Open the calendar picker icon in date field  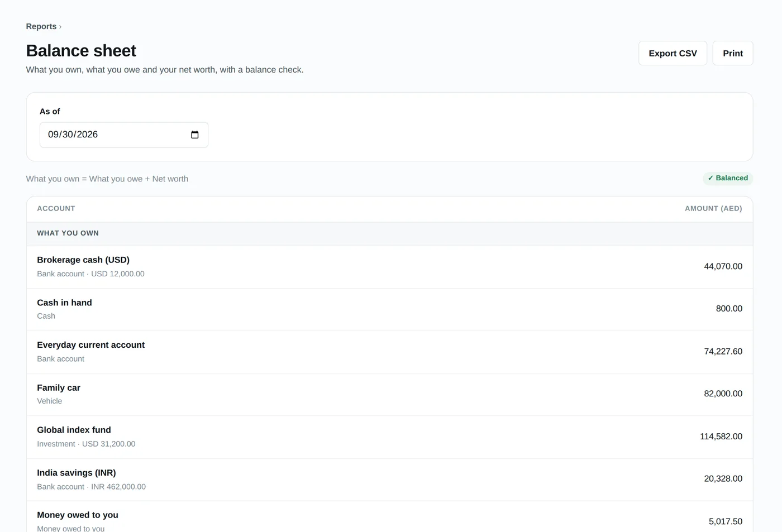coord(195,135)
